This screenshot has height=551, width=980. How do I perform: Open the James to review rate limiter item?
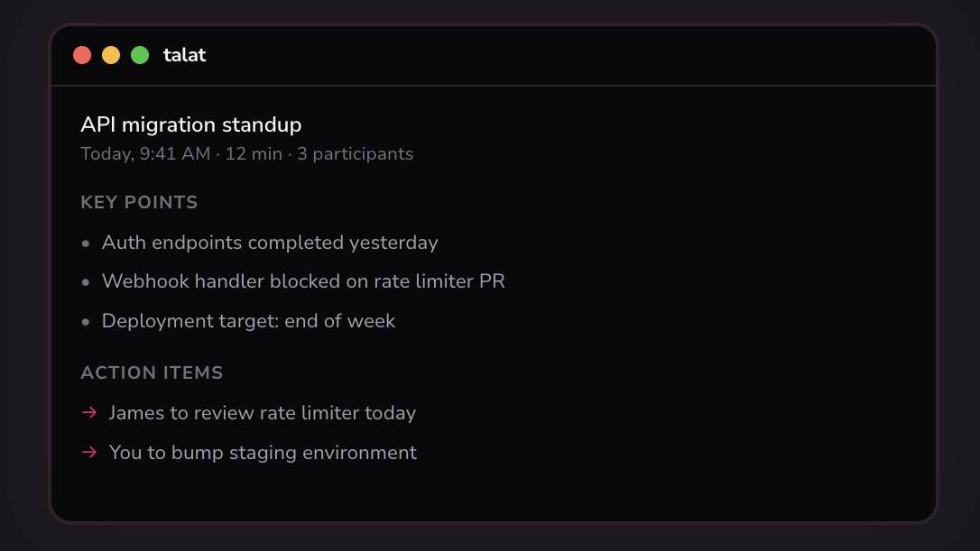pos(262,413)
